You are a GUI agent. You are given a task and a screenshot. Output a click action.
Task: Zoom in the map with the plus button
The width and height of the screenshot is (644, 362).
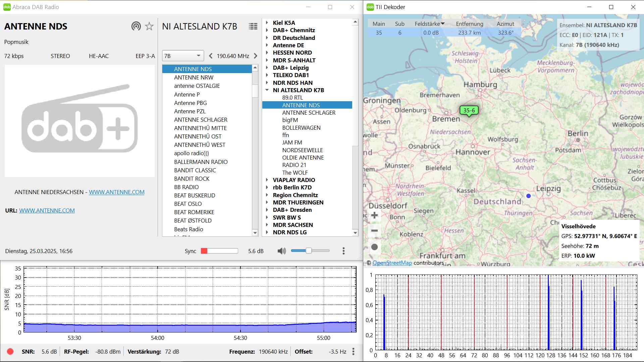375,215
